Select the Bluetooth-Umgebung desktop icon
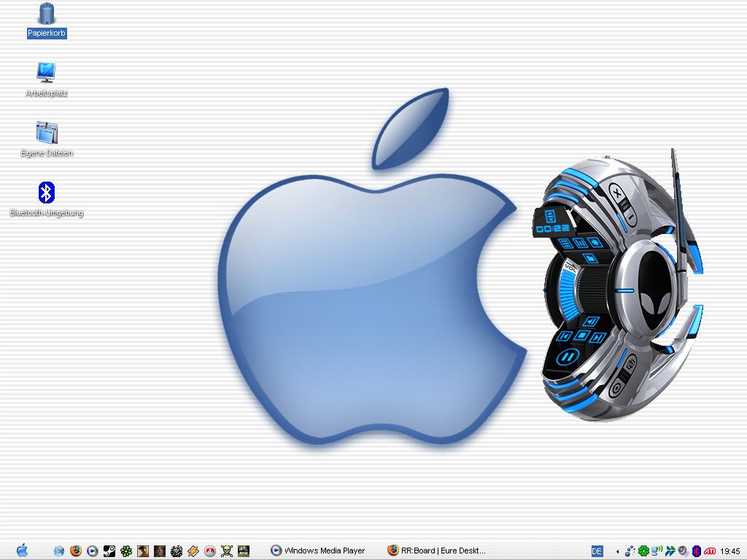 [x=46, y=199]
